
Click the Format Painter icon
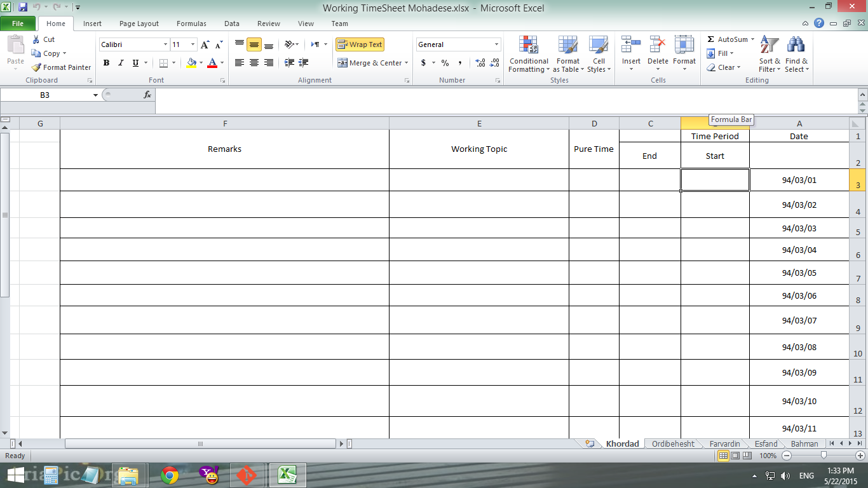click(37, 67)
